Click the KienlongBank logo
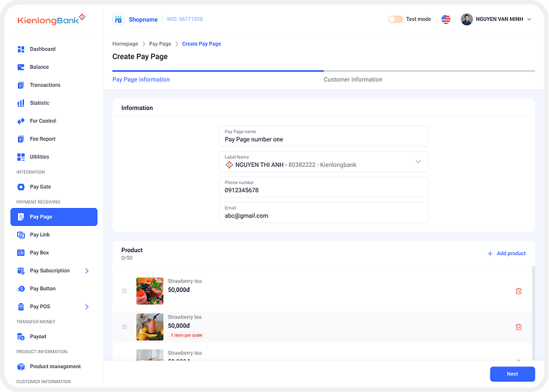Viewport: 549px width, 392px height. tap(52, 19)
